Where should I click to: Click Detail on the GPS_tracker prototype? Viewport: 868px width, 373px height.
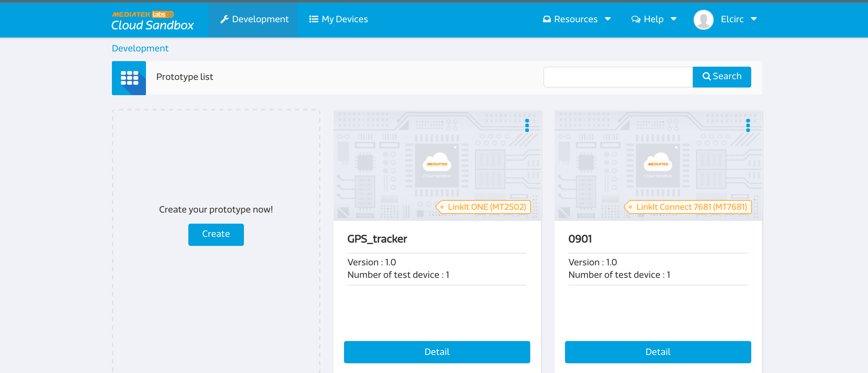point(437,351)
